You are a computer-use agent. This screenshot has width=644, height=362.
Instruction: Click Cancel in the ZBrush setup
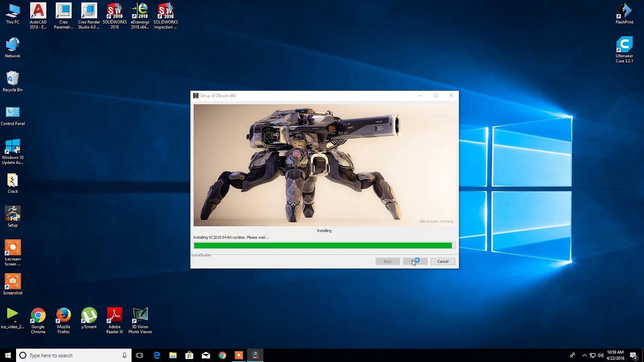click(443, 261)
